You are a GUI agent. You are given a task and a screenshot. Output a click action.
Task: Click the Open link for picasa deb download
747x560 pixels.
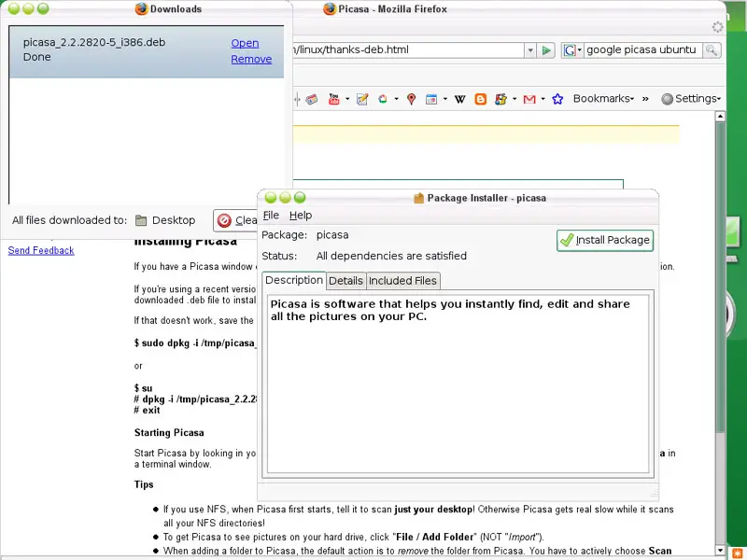(x=245, y=43)
